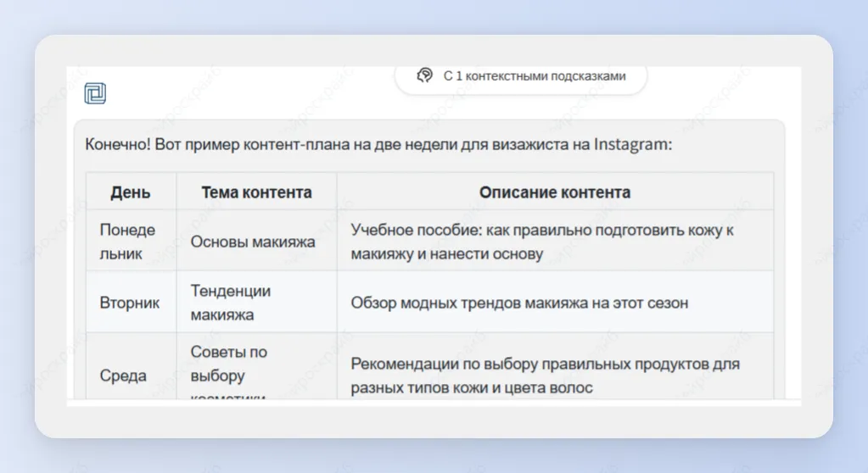Click the square spiral bot avatar icon
Viewport: 868px width, 473px height.
[x=95, y=93]
